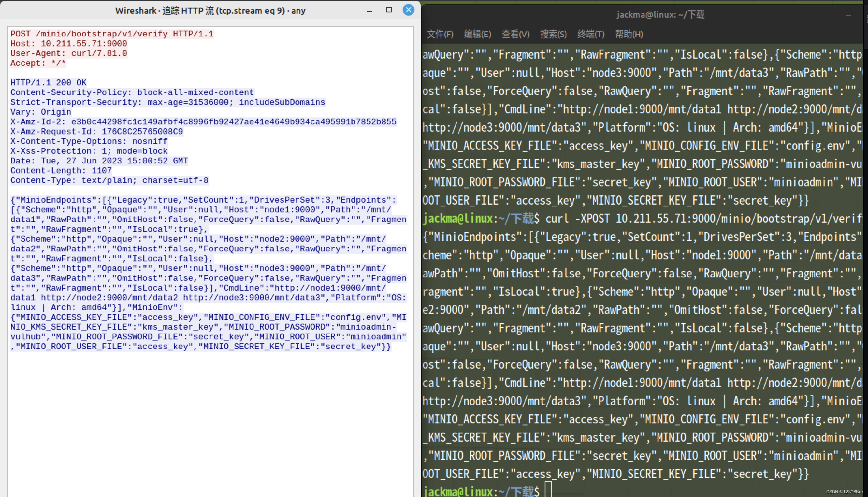Screen dimensions: 868x497
Task: Click the Content-Security-Policy header line
Action: pyautogui.click(x=132, y=92)
